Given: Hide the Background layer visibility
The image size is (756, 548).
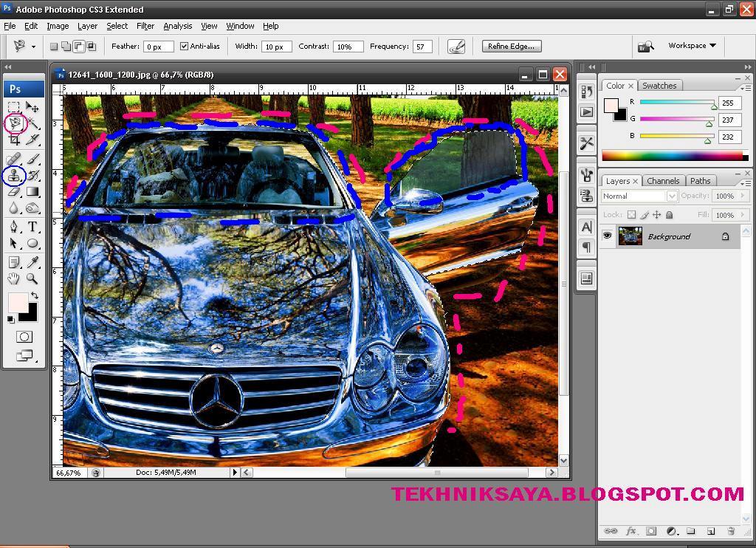Looking at the screenshot, I should click(607, 236).
